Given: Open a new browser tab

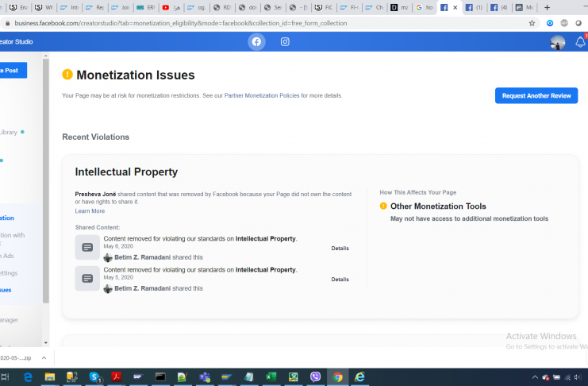Looking at the screenshot, I should pyautogui.click(x=547, y=7).
